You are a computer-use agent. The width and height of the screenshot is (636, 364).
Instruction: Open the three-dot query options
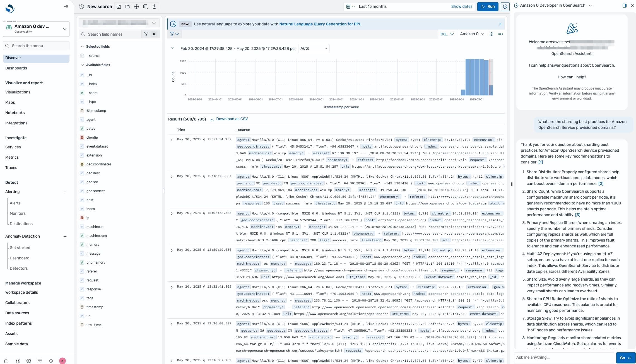(x=501, y=34)
